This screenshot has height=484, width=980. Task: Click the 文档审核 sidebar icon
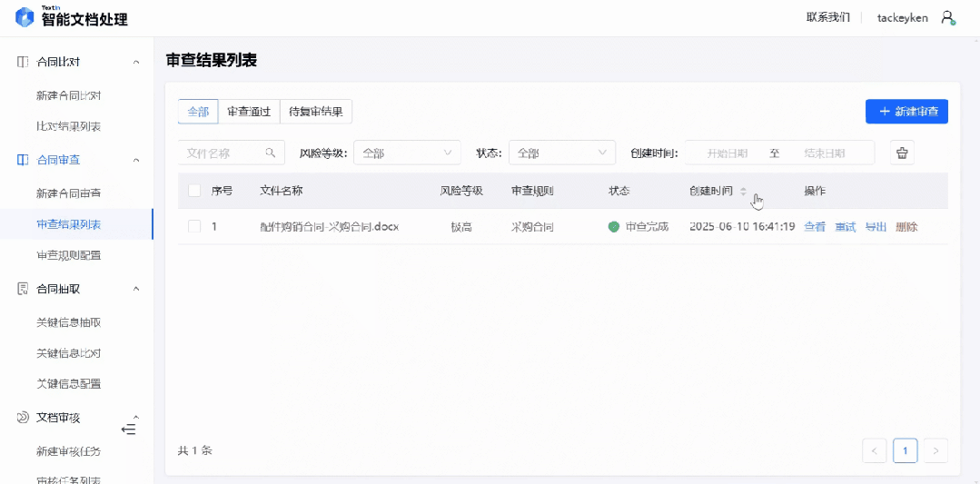[x=24, y=418]
